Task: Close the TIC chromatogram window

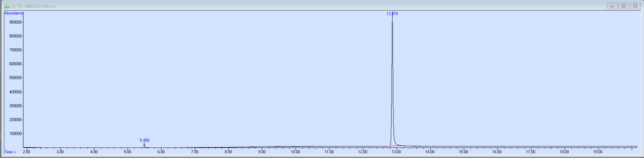Action: (x=635, y=6)
